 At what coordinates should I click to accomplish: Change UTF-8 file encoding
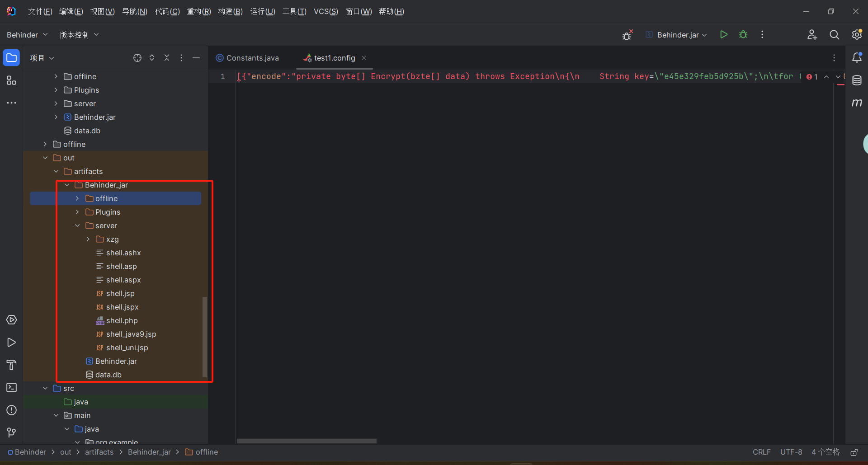click(791, 452)
